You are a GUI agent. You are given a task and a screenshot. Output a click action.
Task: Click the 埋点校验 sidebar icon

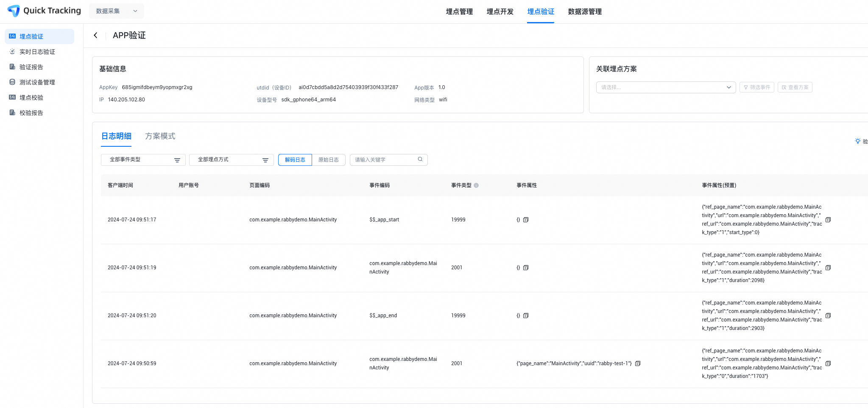coord(12,98)
